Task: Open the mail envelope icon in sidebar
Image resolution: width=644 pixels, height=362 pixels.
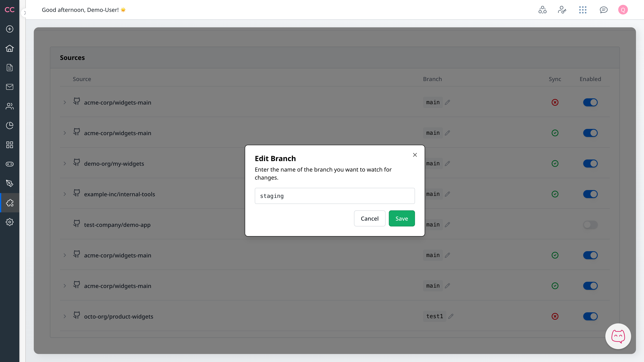Action: coord(9,87)
